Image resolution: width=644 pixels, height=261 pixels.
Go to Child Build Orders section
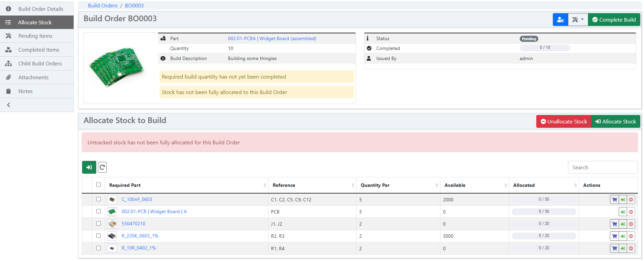coord(40,64)
